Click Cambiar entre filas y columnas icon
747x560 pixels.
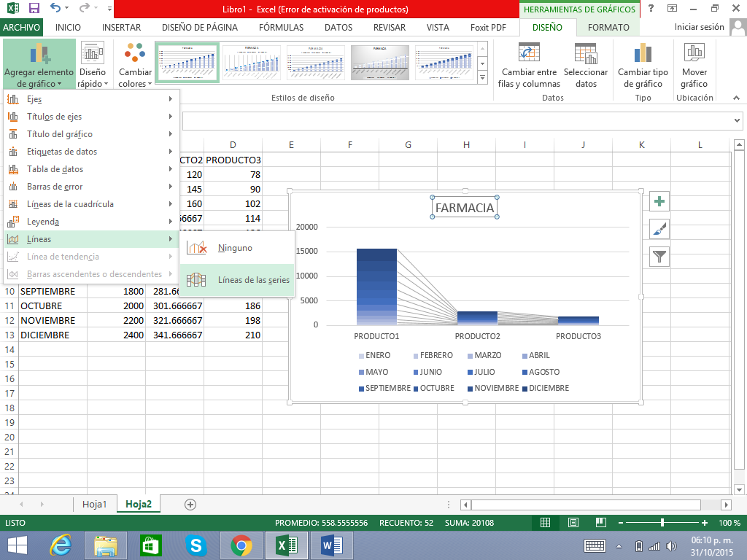529,54
